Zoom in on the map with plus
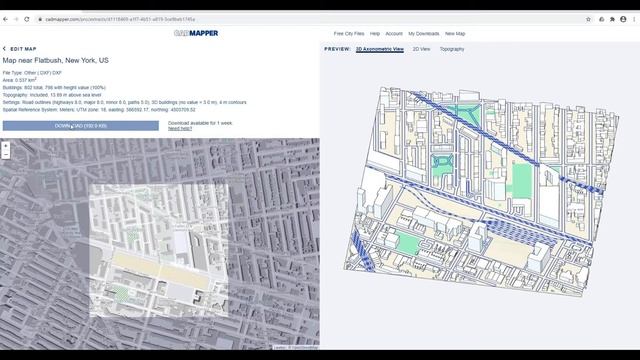The image size is (640, 360). pos(6,146)
